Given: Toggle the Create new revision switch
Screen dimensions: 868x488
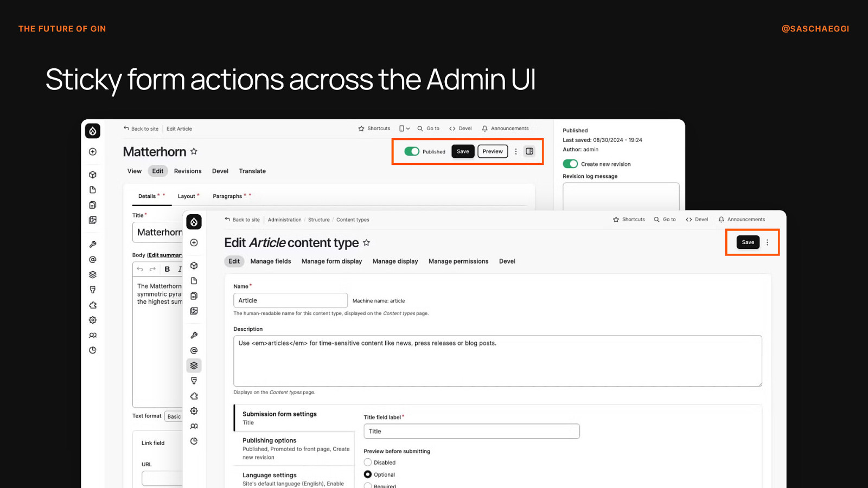Looking at the screenshot, I should pyautogui.click(x=570, y=164).
